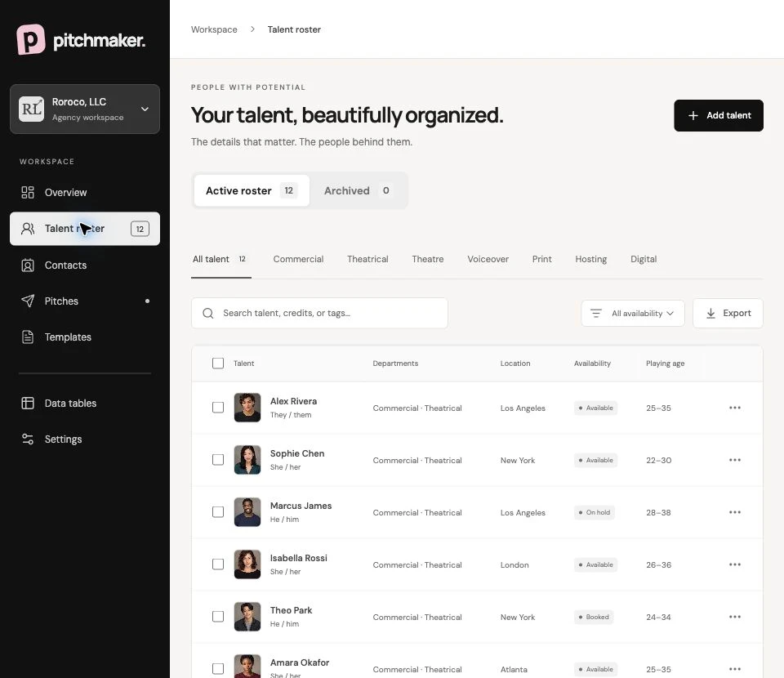Viewport: 784px width, 678px height.
Task: Click the Settings sliders icon
Action: coord(28,439)
